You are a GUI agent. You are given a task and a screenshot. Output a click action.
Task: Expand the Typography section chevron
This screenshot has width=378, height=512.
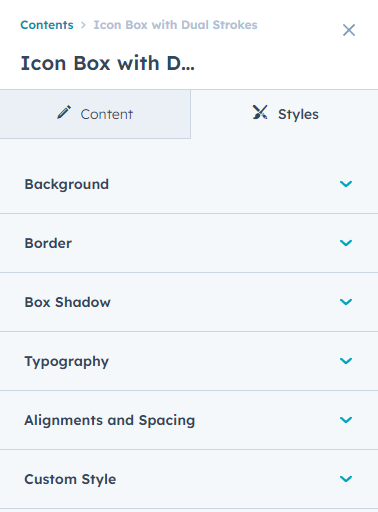(346, 361)
